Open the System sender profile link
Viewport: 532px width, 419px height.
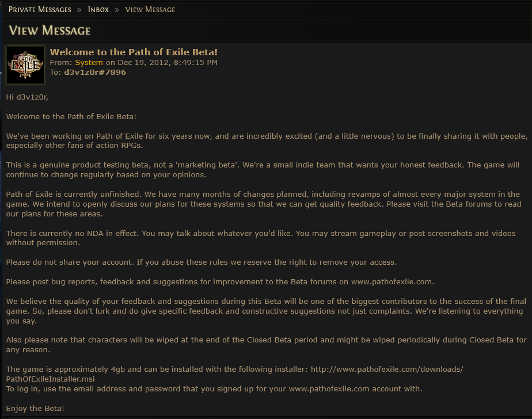[89, 62]
